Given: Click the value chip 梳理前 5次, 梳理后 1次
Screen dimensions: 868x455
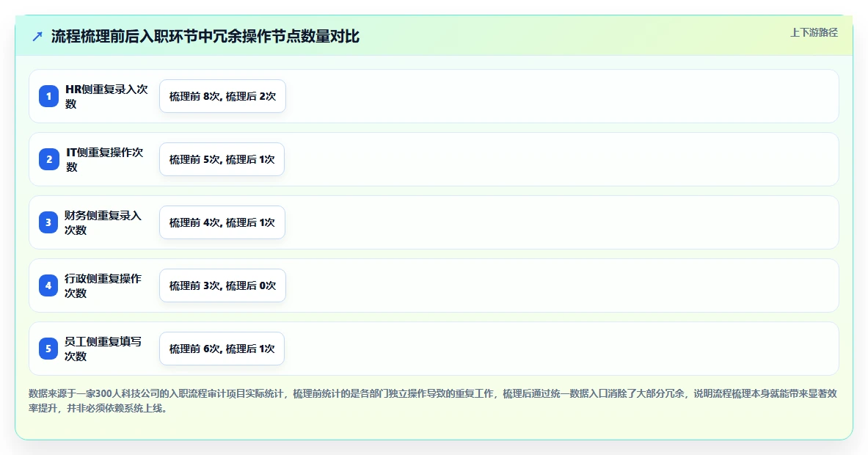Looking at the screenshot, I should pos(222,159).
